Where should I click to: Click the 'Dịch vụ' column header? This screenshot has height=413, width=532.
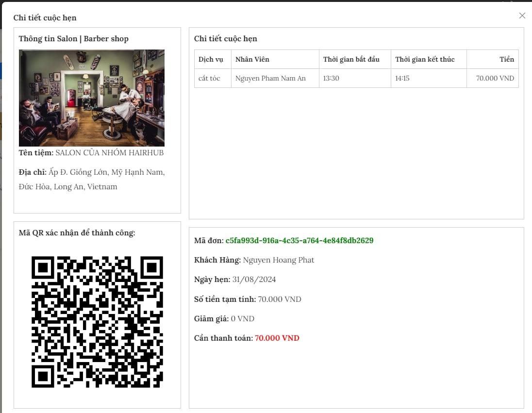tap(213, 59)
